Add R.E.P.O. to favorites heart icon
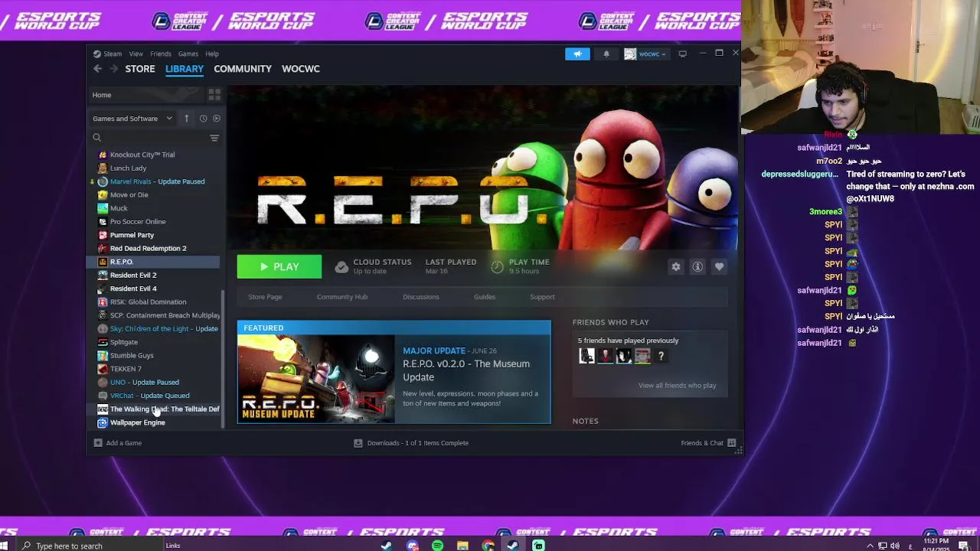The height and width of the screenshot is (551, 980). click(x=719, y=266)
